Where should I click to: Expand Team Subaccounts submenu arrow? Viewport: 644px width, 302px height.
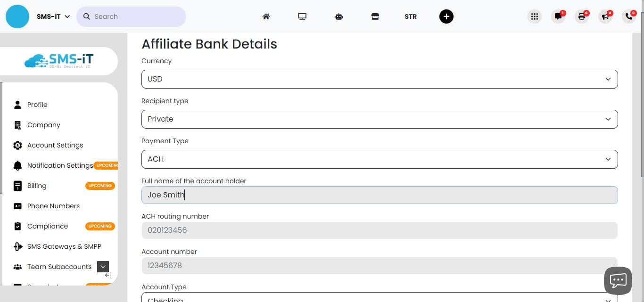tap(103, 267)
